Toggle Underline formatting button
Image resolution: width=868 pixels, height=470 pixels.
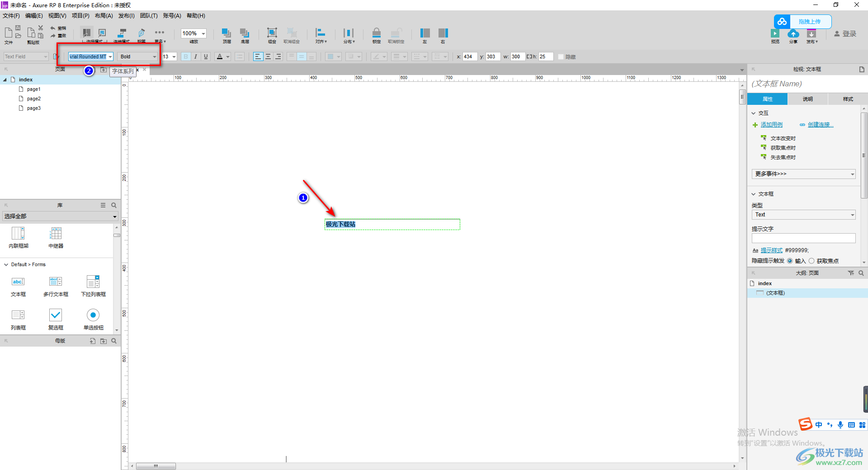(206, 56)
